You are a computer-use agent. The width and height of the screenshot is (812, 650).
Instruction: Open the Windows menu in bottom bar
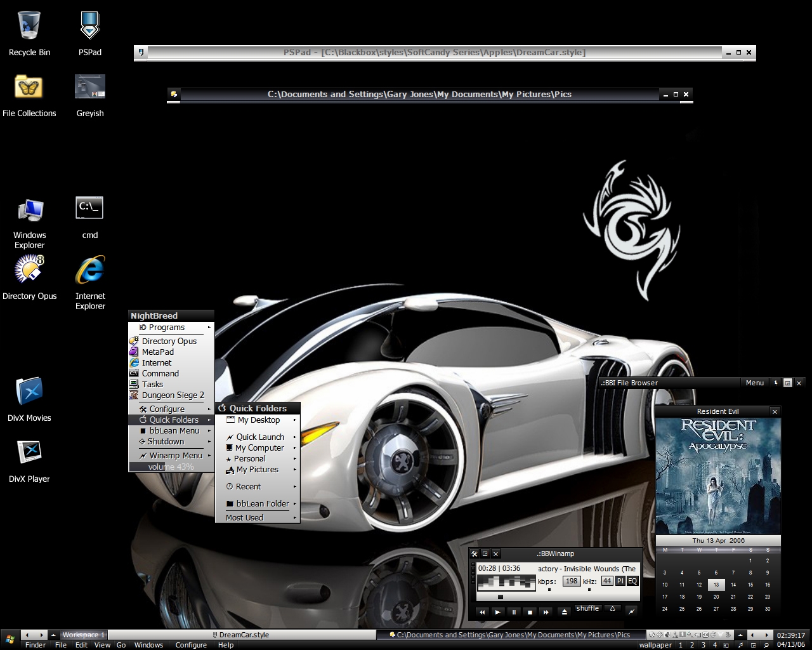tap(149, 645)
